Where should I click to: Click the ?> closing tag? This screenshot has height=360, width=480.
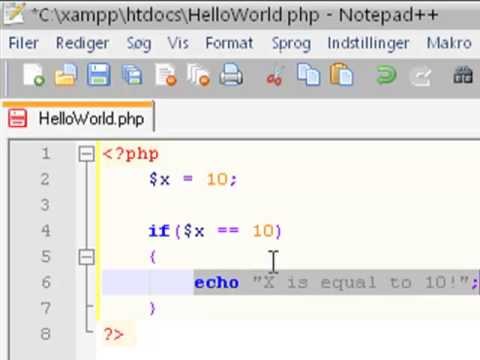(x=113, y=334)
